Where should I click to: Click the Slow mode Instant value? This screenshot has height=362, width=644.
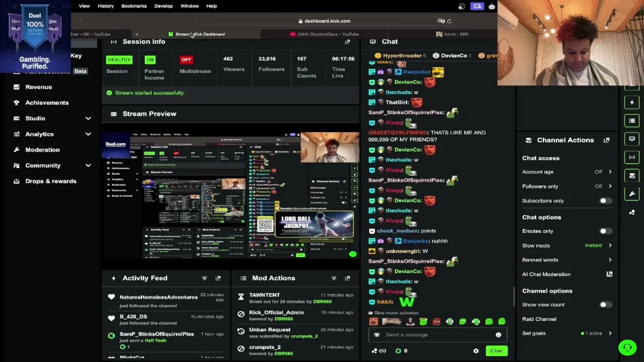[x=593, y=245]
